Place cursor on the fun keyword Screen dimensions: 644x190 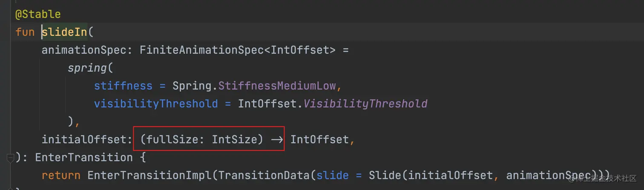tap(25, 32)
